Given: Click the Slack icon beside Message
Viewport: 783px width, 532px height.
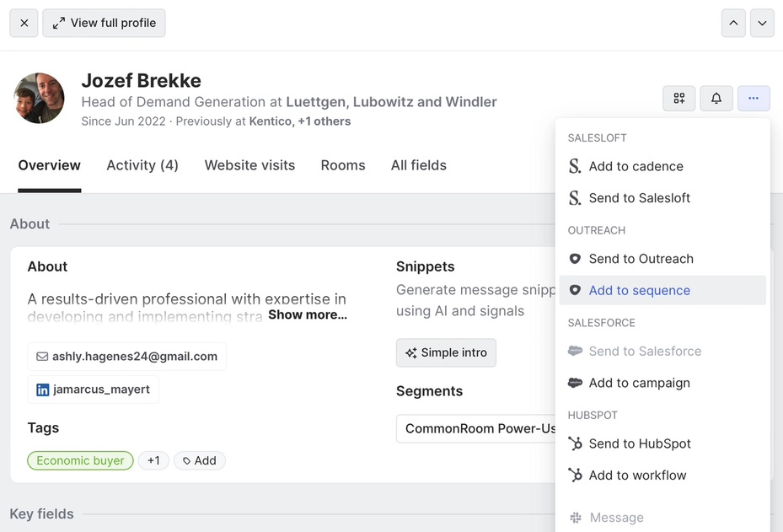Looking at the screenshot, I should coord(576,518).
